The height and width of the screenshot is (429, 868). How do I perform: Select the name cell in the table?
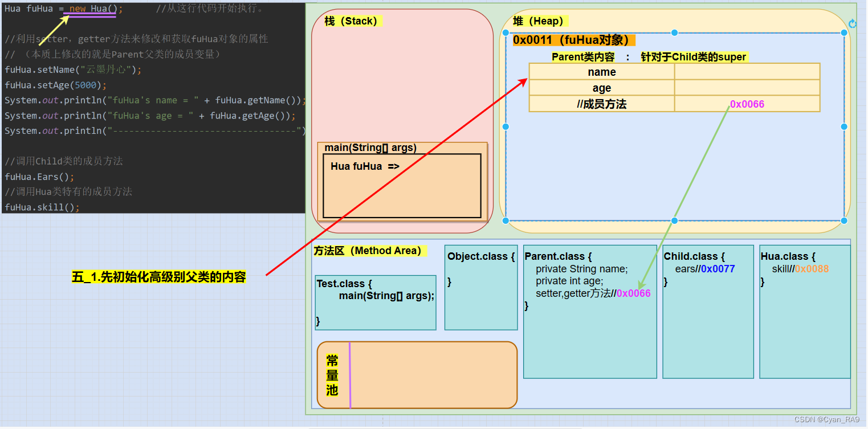(602, 72)
